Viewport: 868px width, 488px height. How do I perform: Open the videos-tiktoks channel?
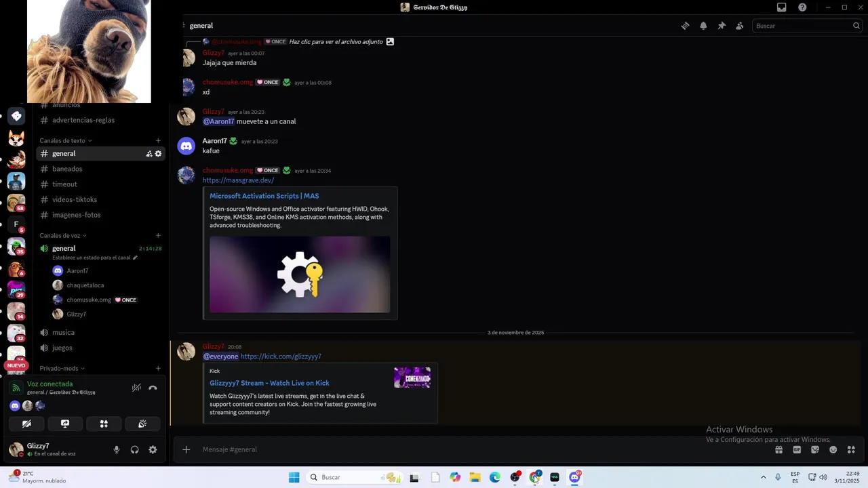click(x=100, y=200)
